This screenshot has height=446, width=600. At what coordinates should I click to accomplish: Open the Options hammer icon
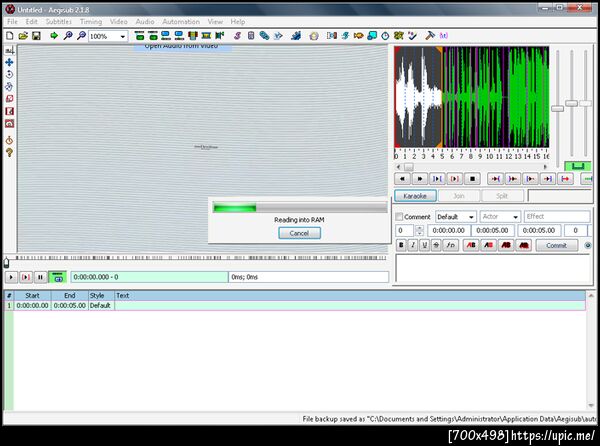(430, 36)
